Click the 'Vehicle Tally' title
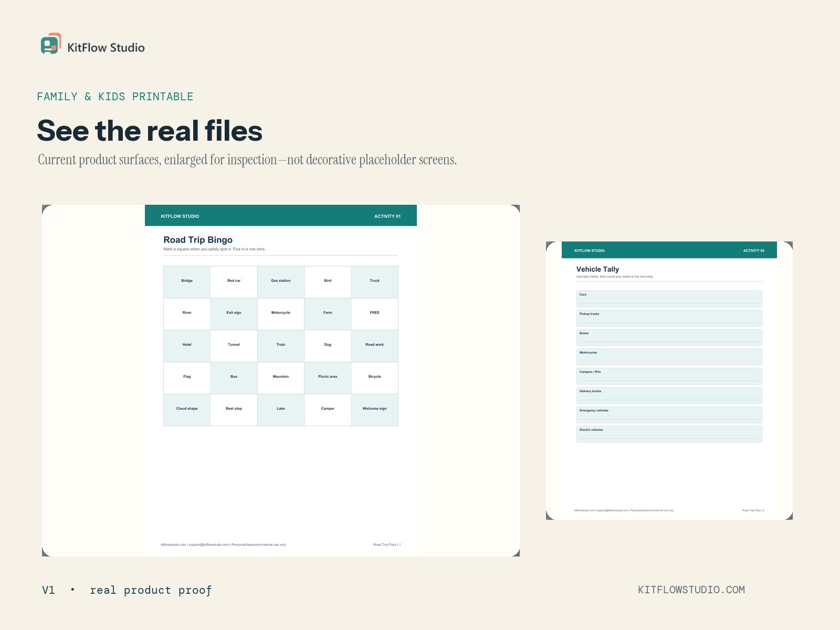Image resolution: width=840 pixels, height=630 pixels. [597, 269]
